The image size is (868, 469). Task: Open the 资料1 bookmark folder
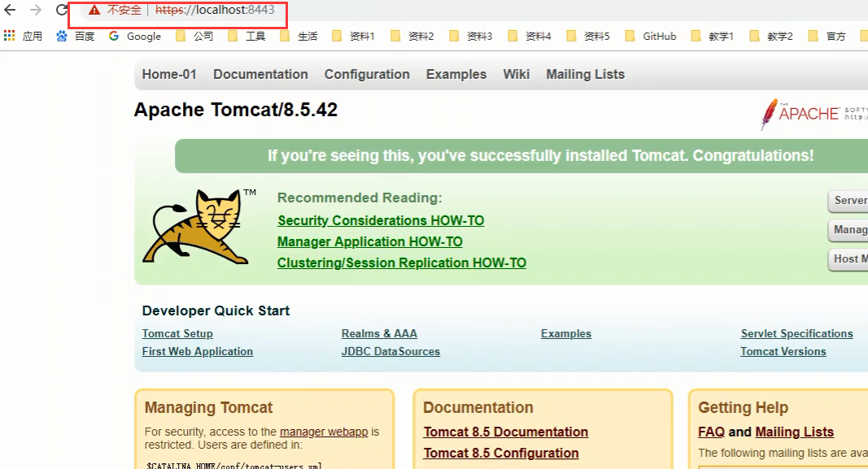(x=353, y=36)
